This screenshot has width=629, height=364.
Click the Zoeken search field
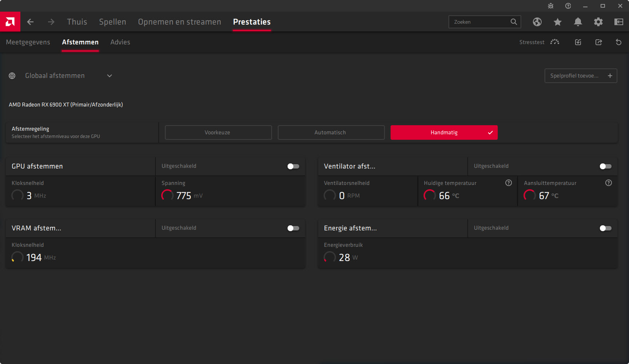485,22
